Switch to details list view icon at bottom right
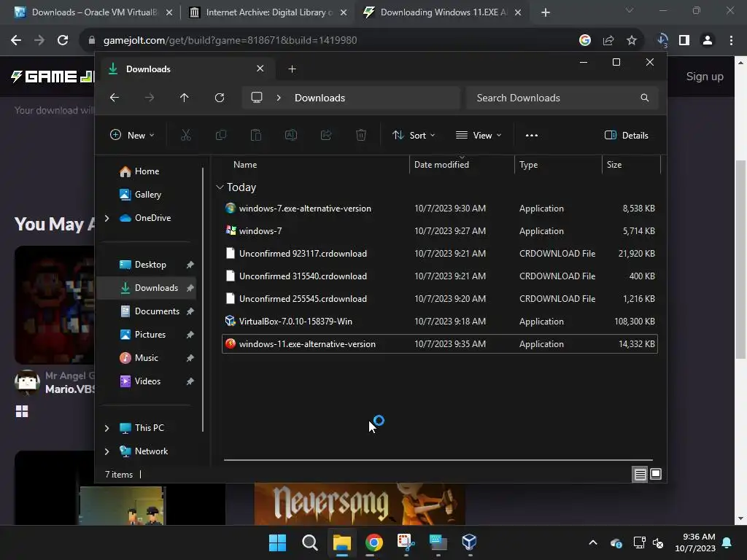The width and height of the screenshot is (747, 560). point(640,474)
